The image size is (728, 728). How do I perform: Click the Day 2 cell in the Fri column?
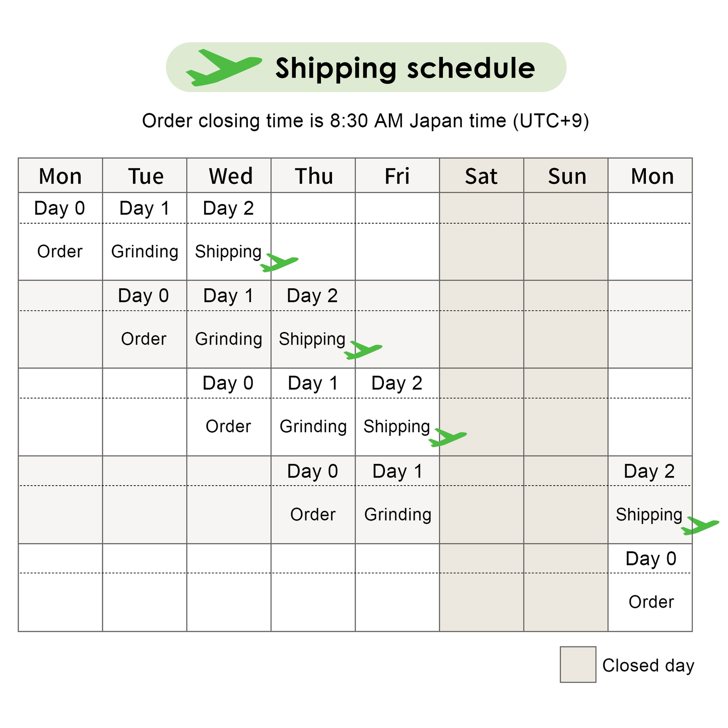tap(396, 383)
